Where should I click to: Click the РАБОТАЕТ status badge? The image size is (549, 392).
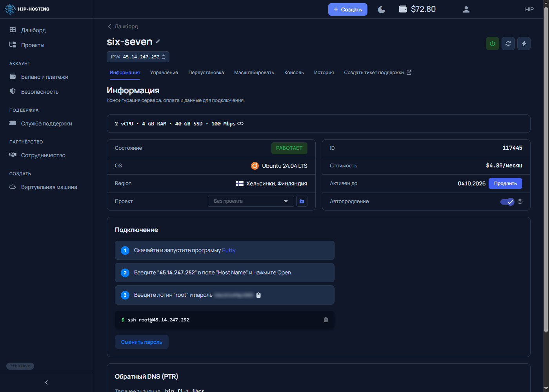289,148
